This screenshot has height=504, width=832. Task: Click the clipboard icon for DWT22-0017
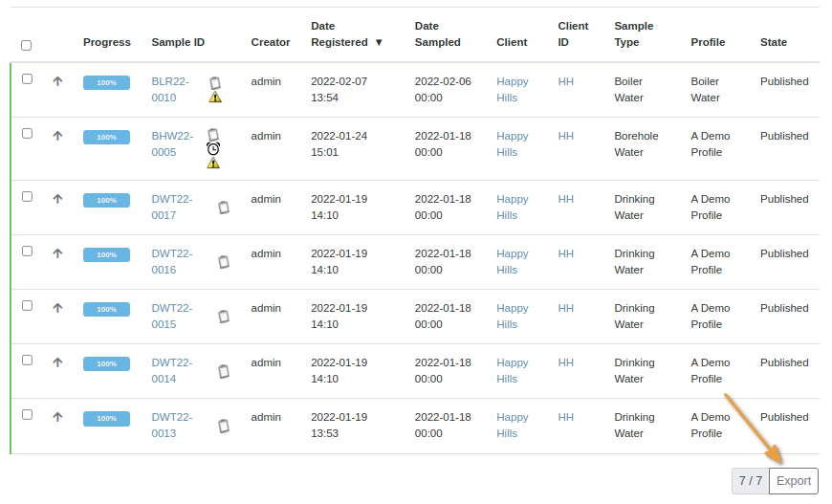[224, 208]
